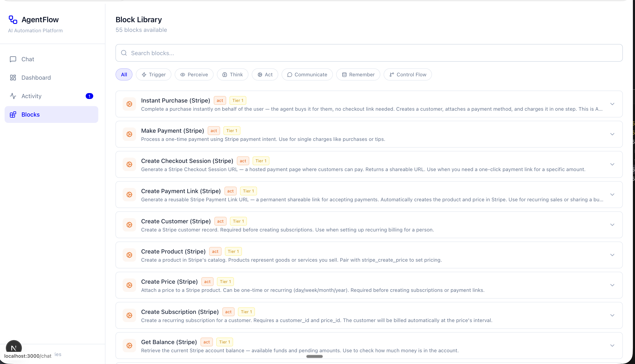Select the Control Flow filter chip
The width and height of the screenshot is (635, 364).
point(408,74)
